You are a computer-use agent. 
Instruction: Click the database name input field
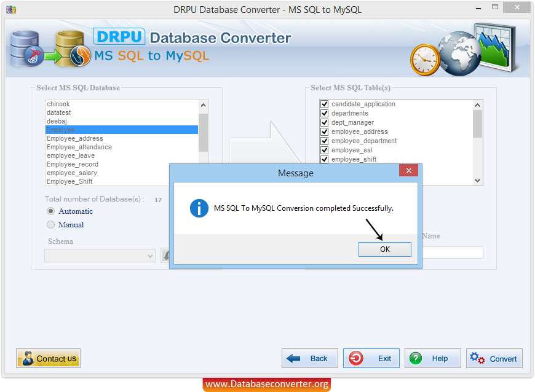(x=453, y=253)
